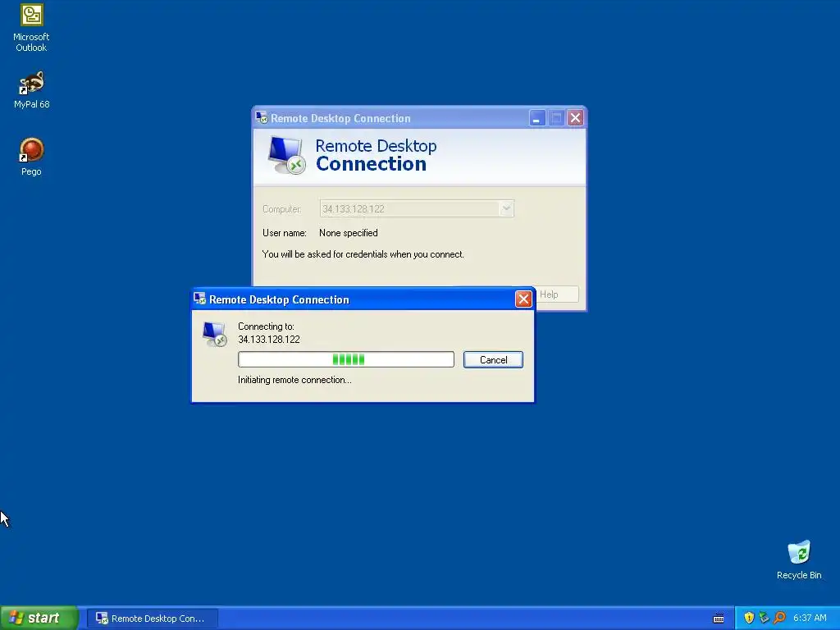Click the 6:37 AM system clock
The height and width of the screenshot is (630, 840).
click(x=810, y=618)
